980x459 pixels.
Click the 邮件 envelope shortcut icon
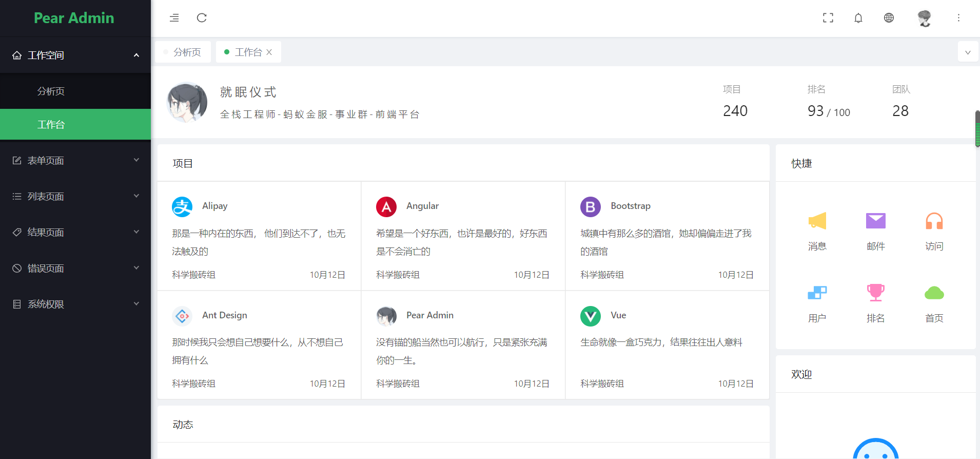876,221
